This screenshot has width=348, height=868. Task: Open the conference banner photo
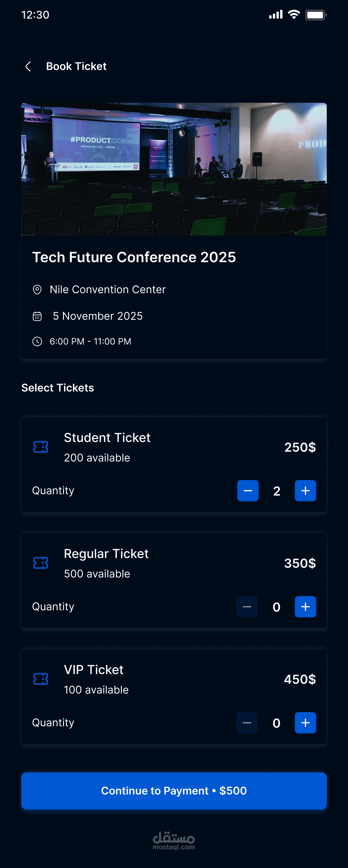pos(174,169)
